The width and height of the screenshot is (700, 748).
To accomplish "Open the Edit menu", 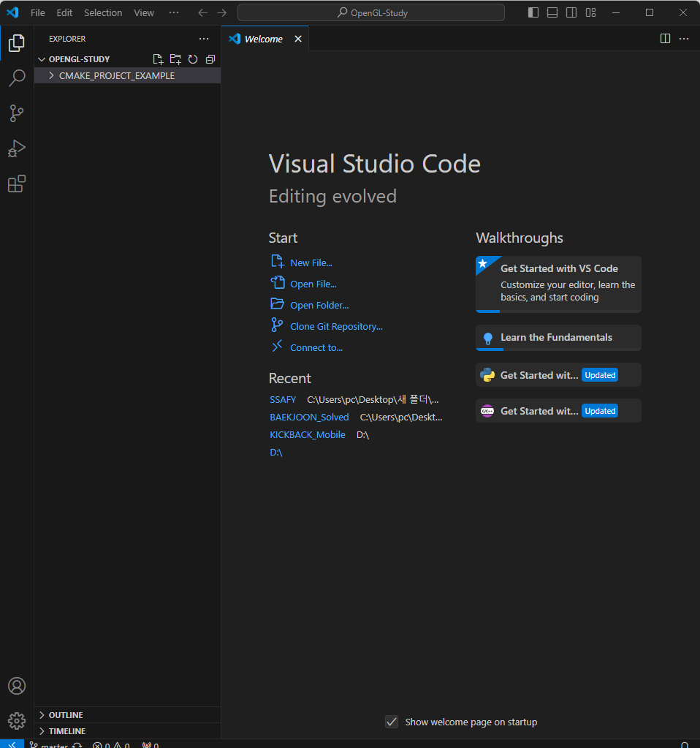I will pyautogui.click(x=64, y=13).
